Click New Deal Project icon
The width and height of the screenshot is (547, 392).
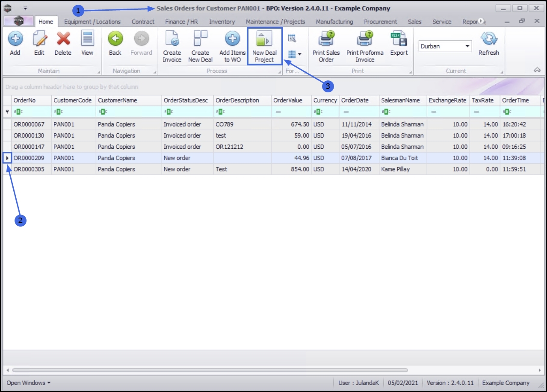click(x=264, y=39)
